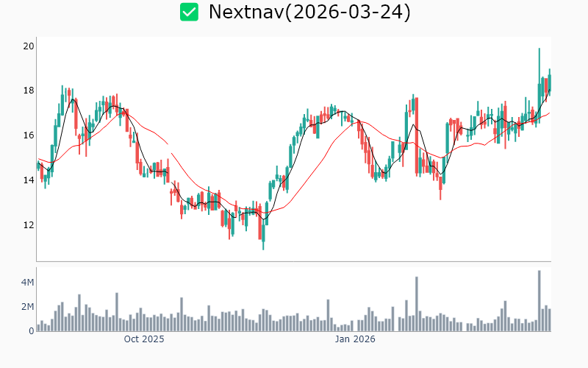Screen dimensions: 588x368
Task: Click the Oct 2025 x-axis label
Action: [144, 339]
